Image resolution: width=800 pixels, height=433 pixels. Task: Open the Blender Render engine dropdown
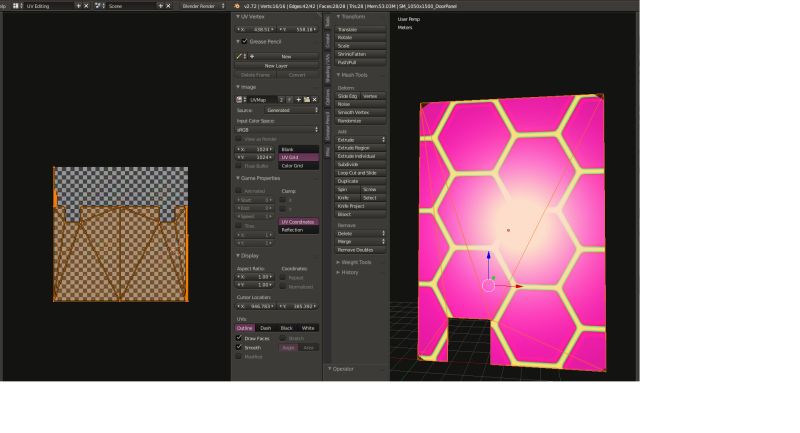202,6
